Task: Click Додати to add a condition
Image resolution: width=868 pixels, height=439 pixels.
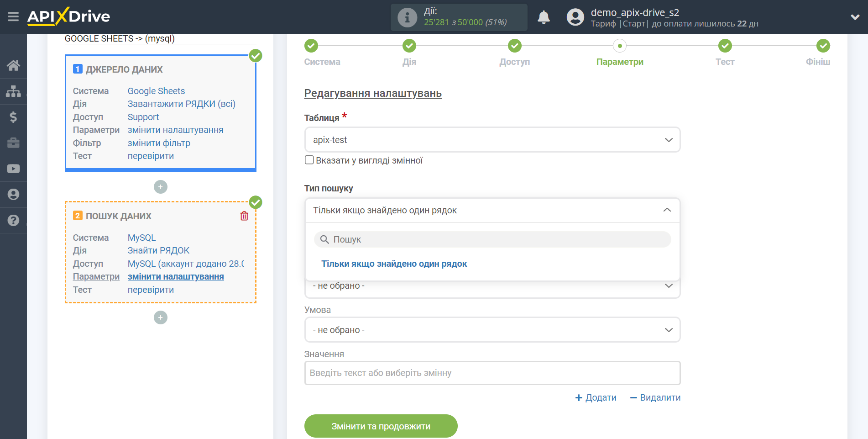Action: [x=596, y=398]
